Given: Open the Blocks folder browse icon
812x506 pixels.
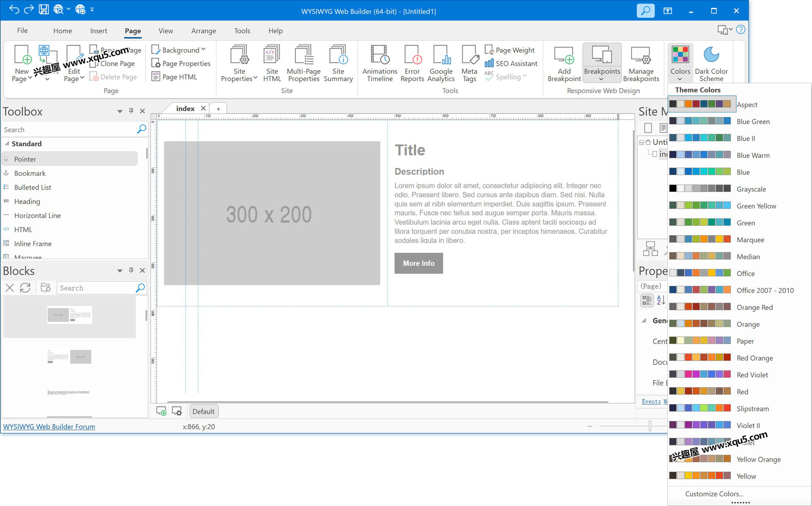Looking at the screenshot, I should click(45, 288).
